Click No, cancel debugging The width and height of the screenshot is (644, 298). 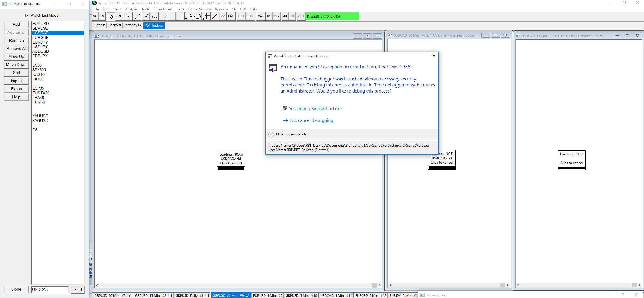[x=312, y=120]
